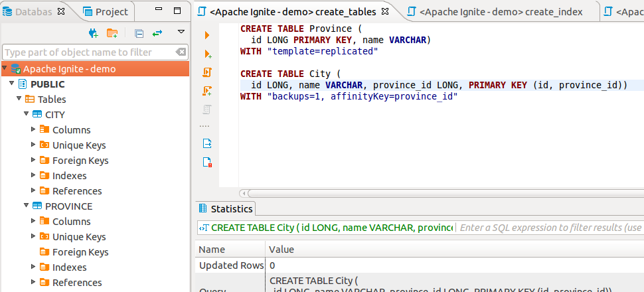Toggle Link with Editor arrows icon

tap(157, 34)
